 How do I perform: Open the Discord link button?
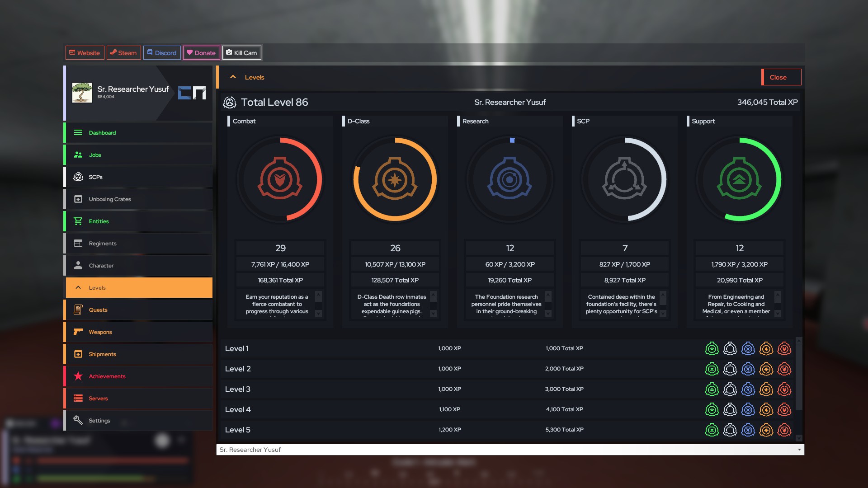(x=162, y=53)
